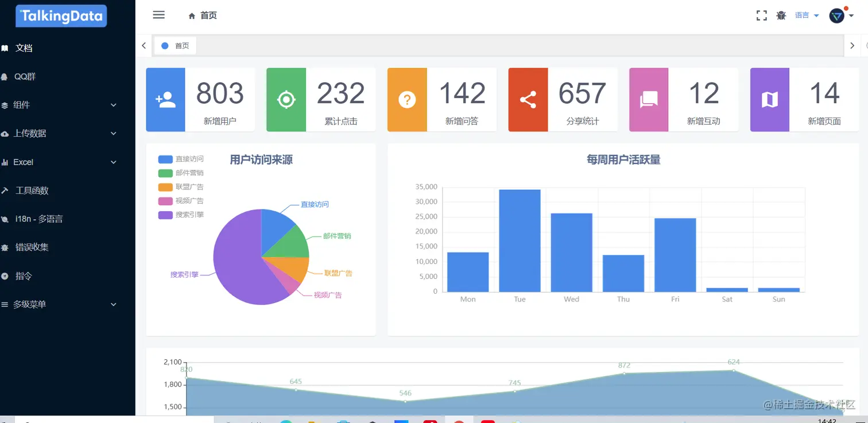The height and width of the screenshot is (423, 868).
Task: Click the Fri bar in the weekly chart
Action: tap(675, 255)
